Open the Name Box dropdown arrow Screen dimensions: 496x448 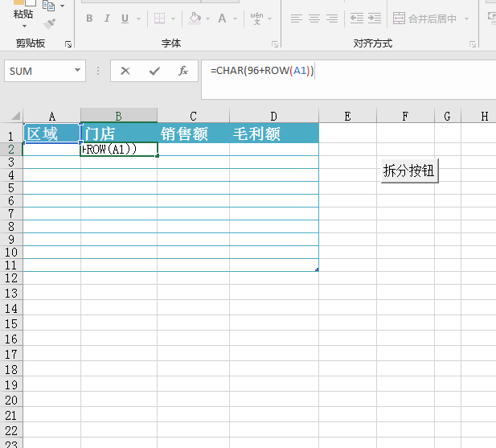pos(77,70)
